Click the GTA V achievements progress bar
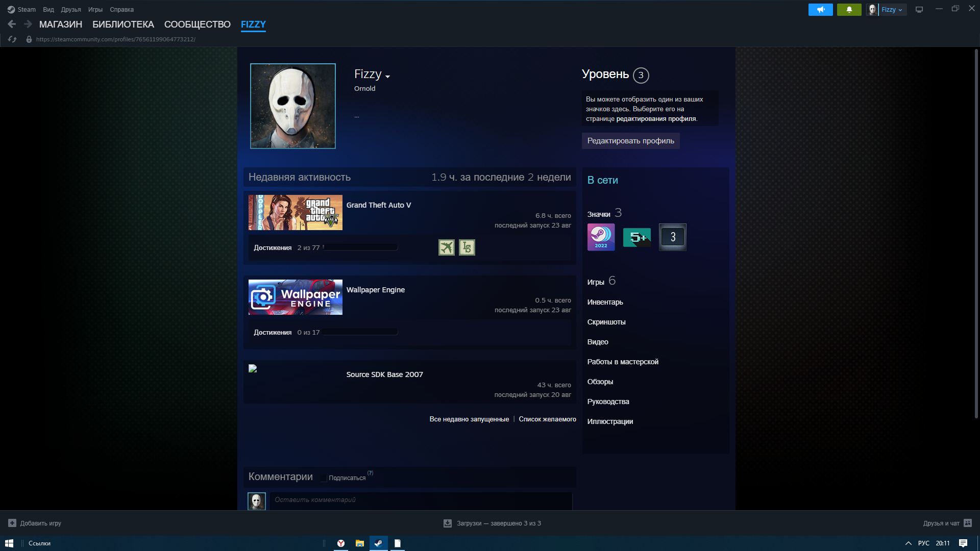 point(360,247)
